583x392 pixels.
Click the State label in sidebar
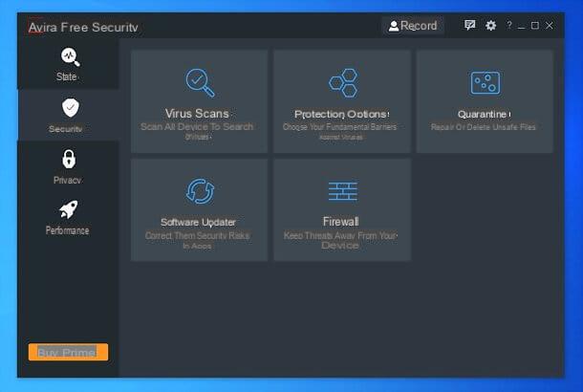(67, 76)
